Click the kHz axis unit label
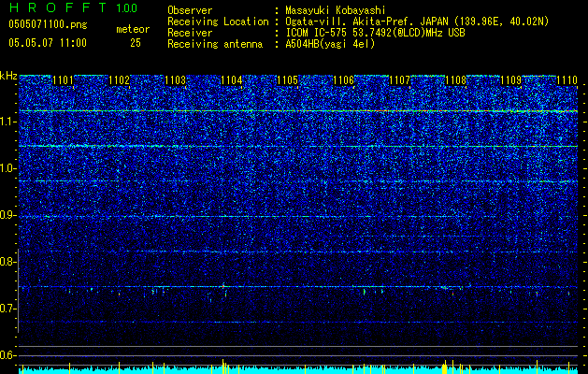 [8, 76]
